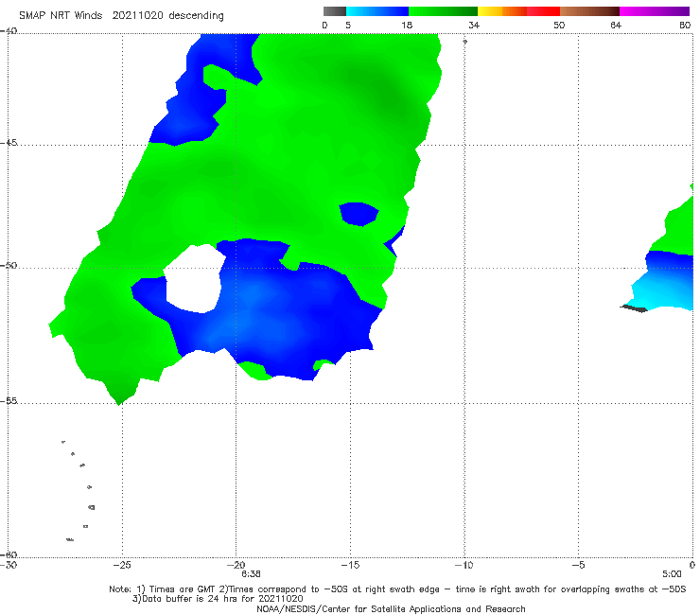Pick the green segment of the color bar
This screenshot has width=700, height=615.
tap(444, 11)
